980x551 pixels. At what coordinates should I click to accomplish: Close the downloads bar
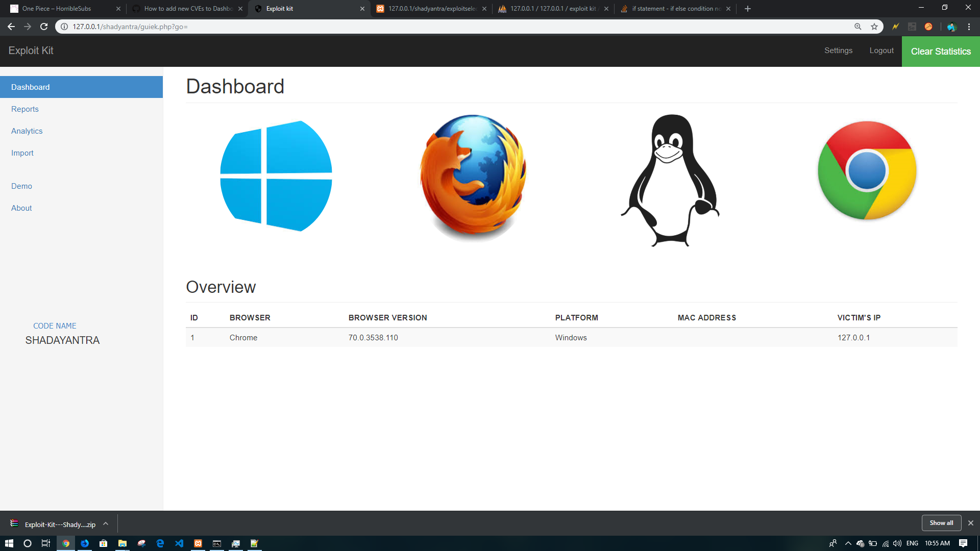971,523
